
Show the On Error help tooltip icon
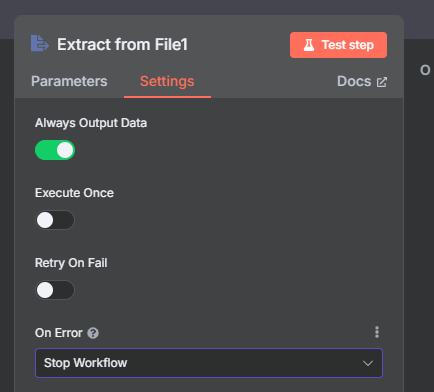point(93,333)
